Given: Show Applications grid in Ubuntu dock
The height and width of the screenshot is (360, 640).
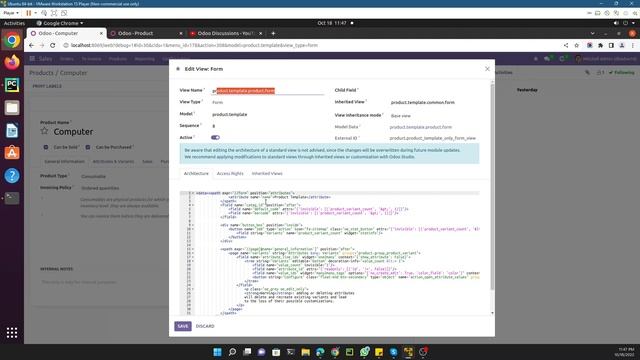Looking at the screenshot, I should (12, 333).
